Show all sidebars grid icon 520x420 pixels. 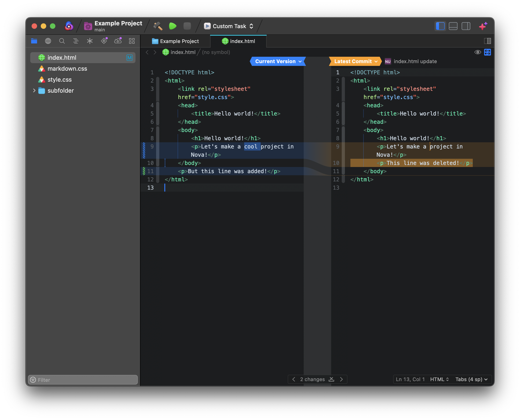tap(132, 41)
